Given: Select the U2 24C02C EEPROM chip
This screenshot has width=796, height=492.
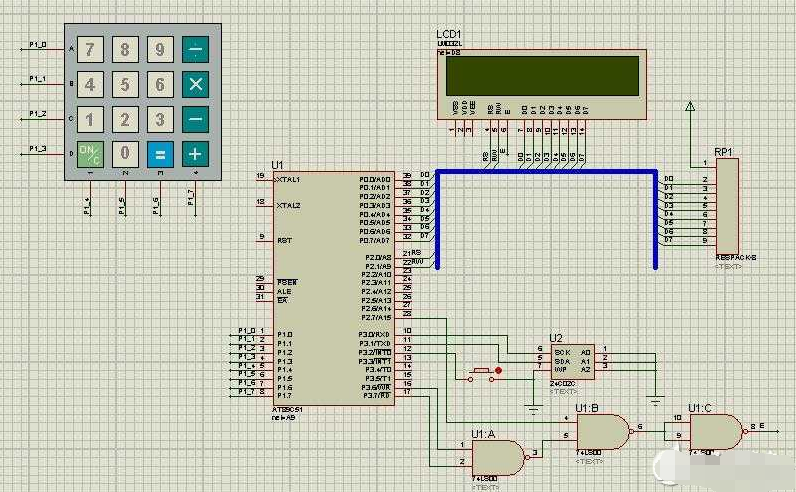Looking at the screenshot, I should click(x=572, y=362).
